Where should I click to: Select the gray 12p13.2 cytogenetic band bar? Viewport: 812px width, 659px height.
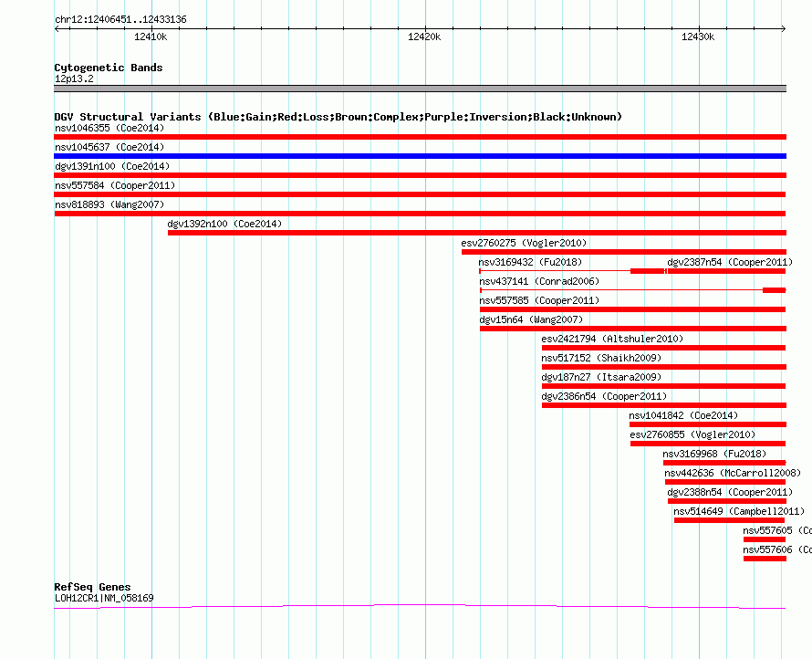[x=420, y=89]
